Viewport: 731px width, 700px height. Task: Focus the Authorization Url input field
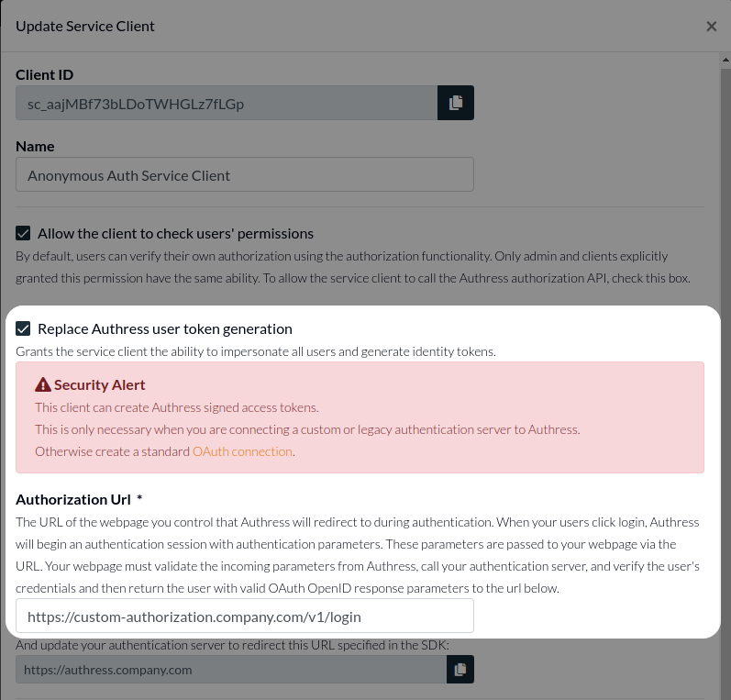pyautogui.click(x=245, y=617)
